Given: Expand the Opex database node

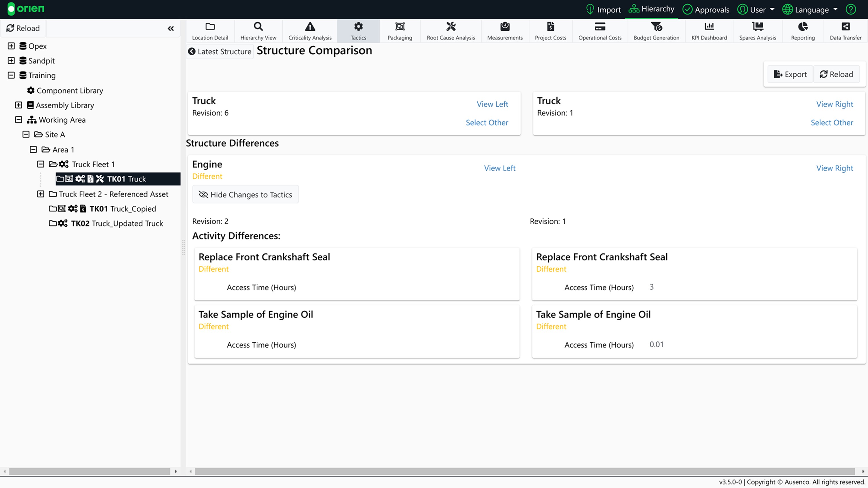Looking at the screenshot, I should (11, 46).
